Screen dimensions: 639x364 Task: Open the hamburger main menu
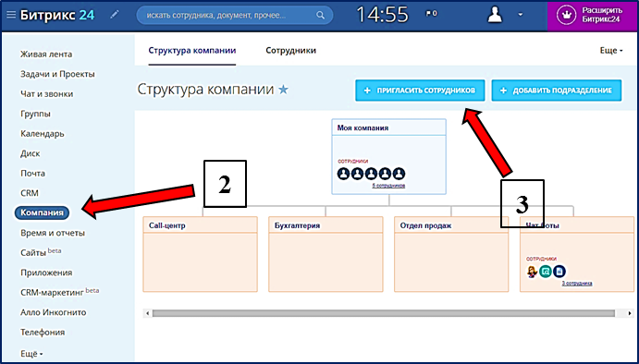(x=11, y=15)
